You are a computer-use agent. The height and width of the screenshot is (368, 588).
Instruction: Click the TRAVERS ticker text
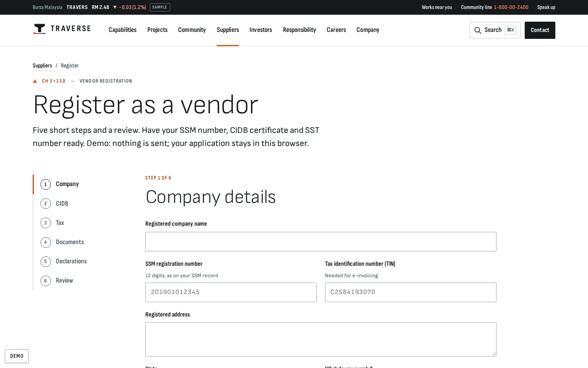pyautogui.click(x=77, y=7)
